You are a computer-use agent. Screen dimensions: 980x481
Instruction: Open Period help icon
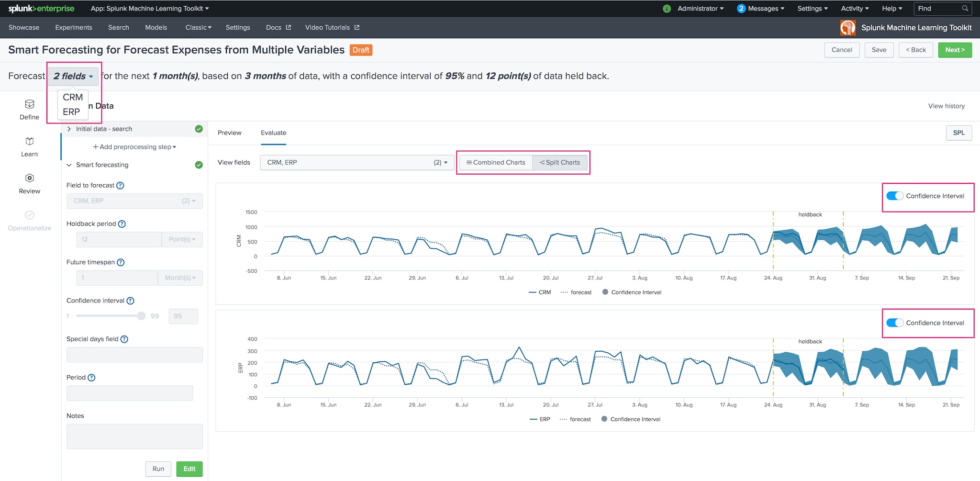[x=91, y=378]
